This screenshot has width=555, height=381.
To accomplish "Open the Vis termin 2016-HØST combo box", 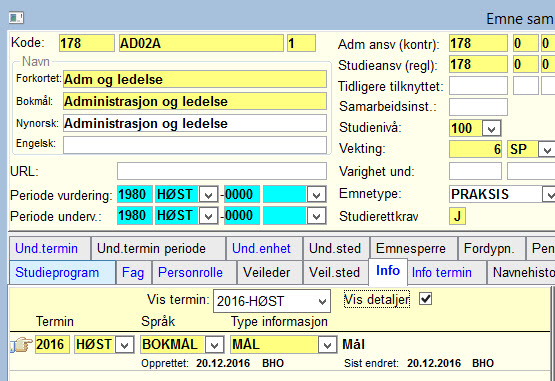I will pos(272,301).
